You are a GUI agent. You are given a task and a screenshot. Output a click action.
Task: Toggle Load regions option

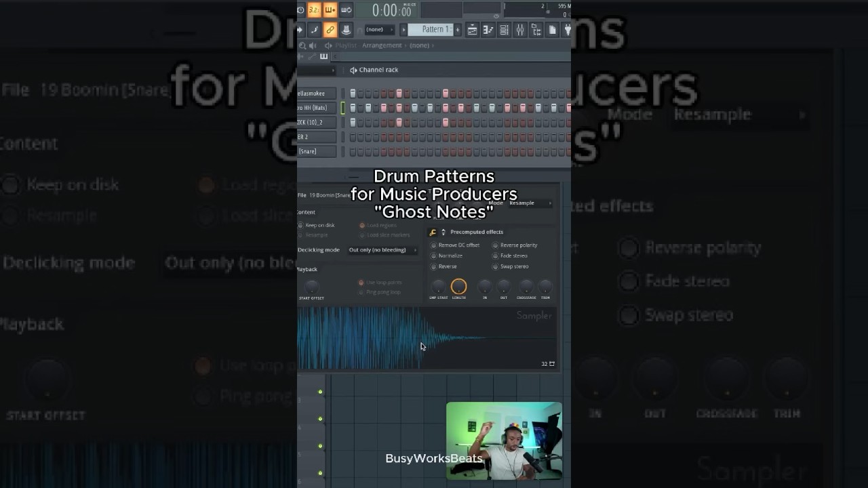pyautogui.click(x=361, y=225)
